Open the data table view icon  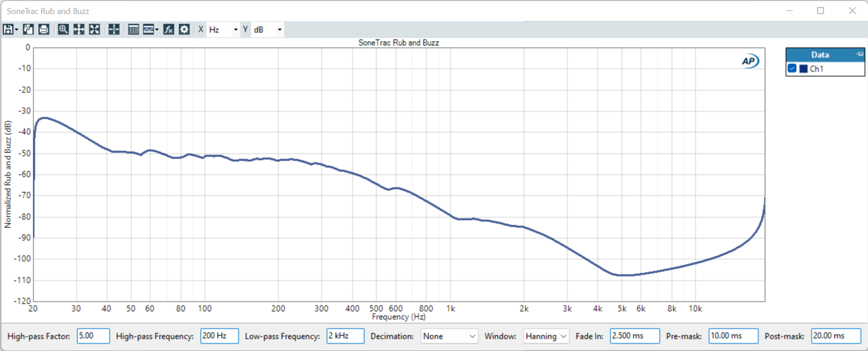point(134,30)
